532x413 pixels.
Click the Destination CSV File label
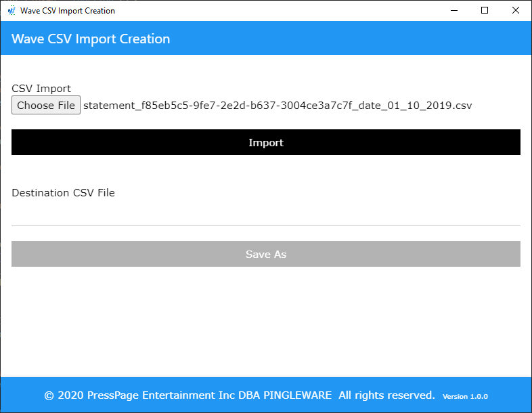63,193
